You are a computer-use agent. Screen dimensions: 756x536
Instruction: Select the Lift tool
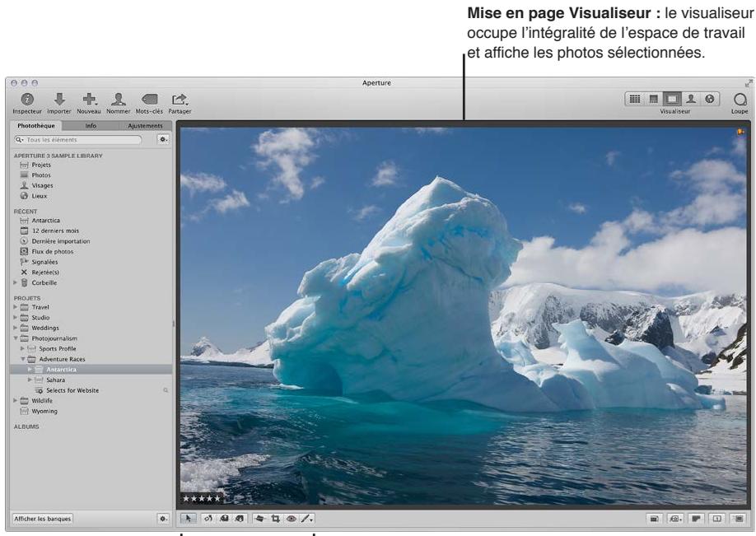coord(224,519)
